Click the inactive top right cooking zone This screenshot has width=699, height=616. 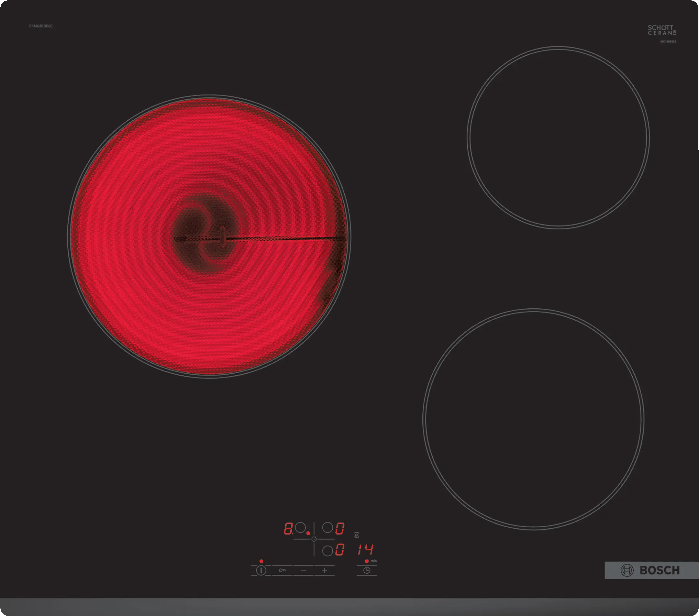[x=558, y=137]
